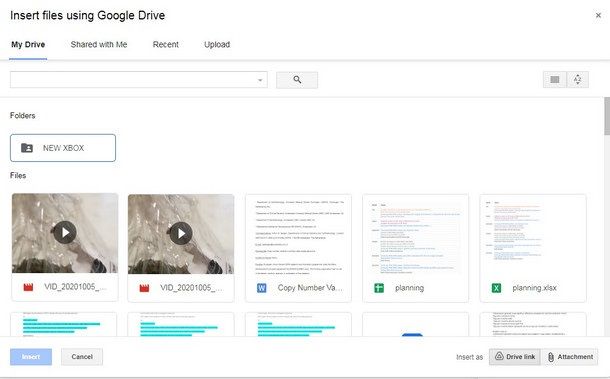Click the vertical scrollbar handle
The image size is (610, 379).
(x=607, y=116)
